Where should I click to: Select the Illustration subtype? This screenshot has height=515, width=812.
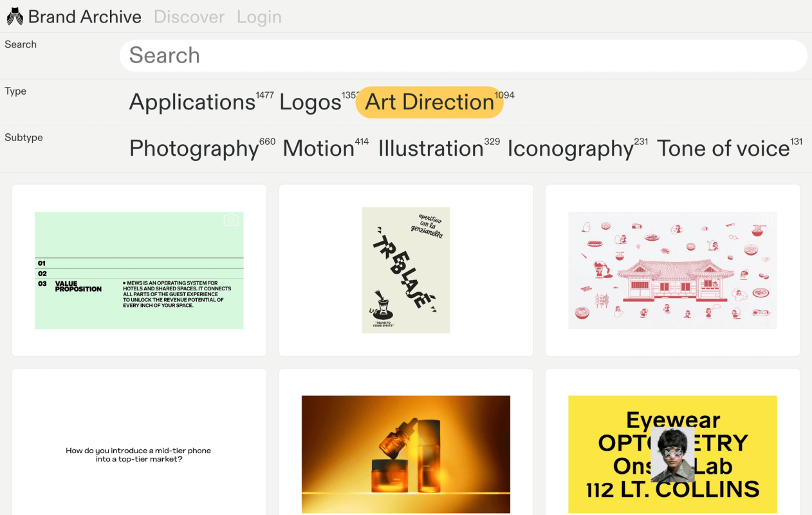430,149
